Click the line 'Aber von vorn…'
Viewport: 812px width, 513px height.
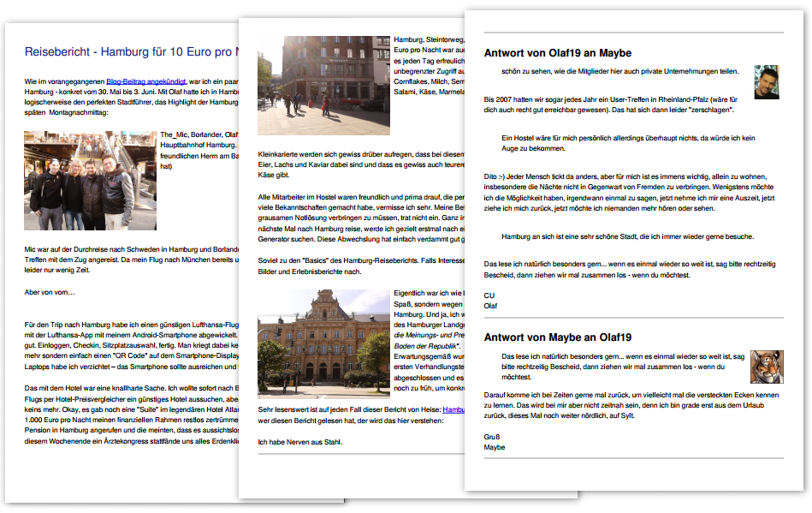point(50,292)
